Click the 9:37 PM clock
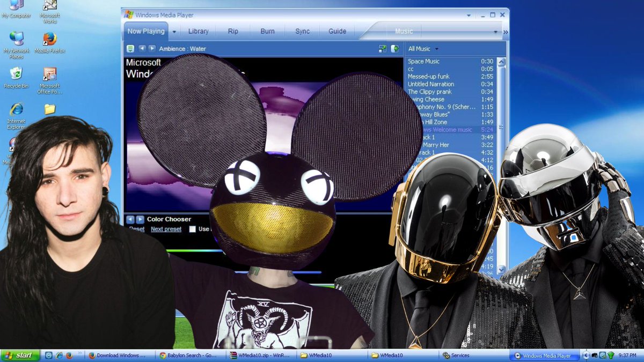644x362 pixels. pyautogui.click(x=628, y=355)
